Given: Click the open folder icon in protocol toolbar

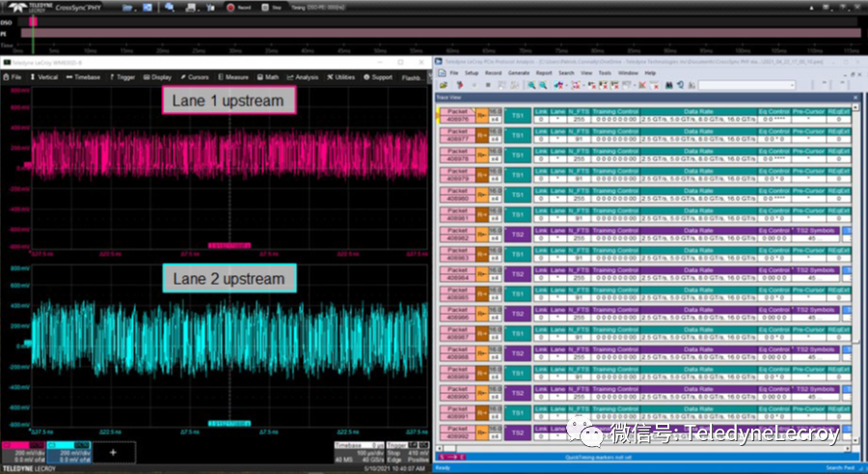Looking at the screenshot, I should tap(443, 85).
